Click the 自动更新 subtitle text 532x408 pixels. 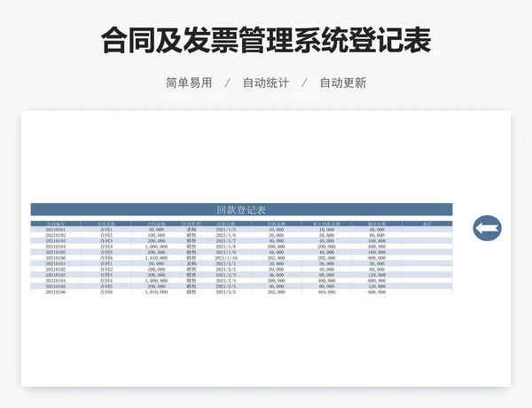tap(343, 82)
